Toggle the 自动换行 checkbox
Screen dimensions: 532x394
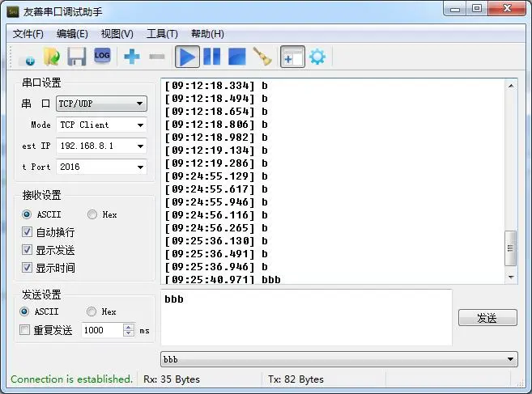(x=28, y=232)
